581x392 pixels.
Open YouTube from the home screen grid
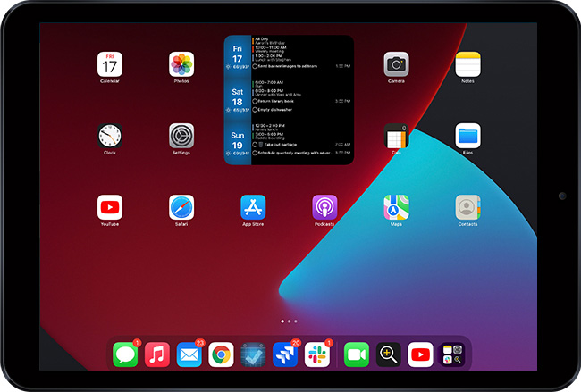pos(110,207)
